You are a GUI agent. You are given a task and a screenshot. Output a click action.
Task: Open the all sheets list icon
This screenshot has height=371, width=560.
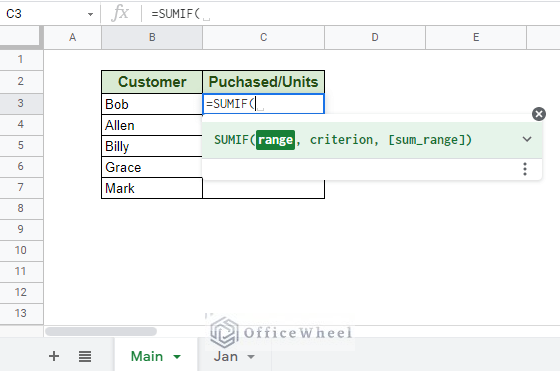(x=85, y=356)
